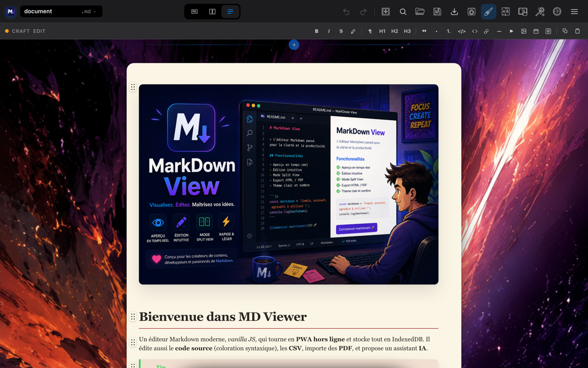Apply italic formatting

pos(329,31)
